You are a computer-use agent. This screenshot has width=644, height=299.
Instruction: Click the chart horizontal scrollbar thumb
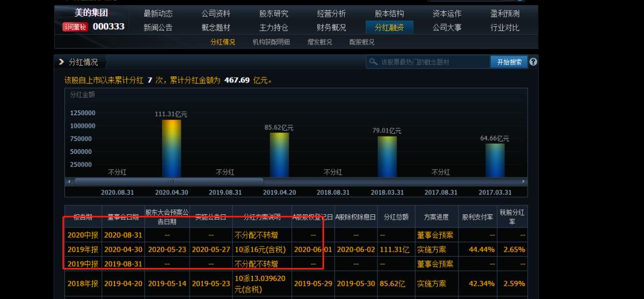pos(169,181)
